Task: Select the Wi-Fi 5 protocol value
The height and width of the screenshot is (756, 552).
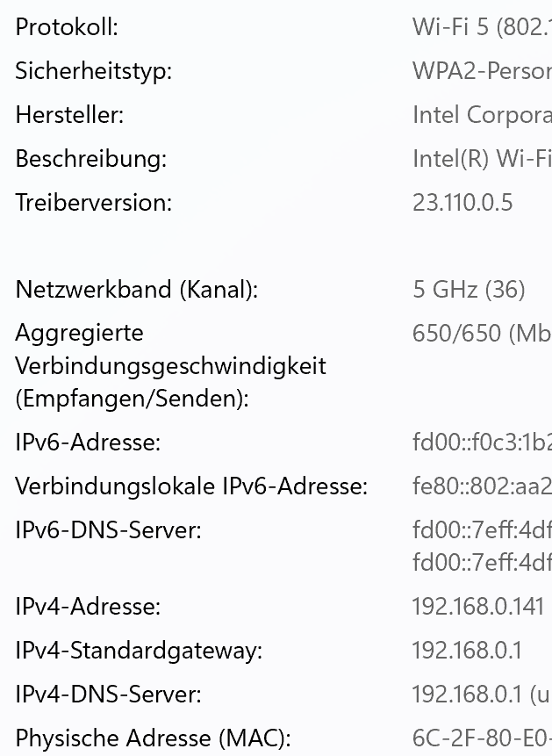Action: (481, 27)
